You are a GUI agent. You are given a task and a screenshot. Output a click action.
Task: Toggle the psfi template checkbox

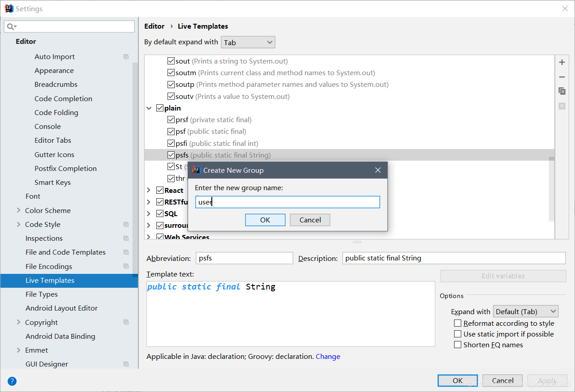tap(171, 143)
